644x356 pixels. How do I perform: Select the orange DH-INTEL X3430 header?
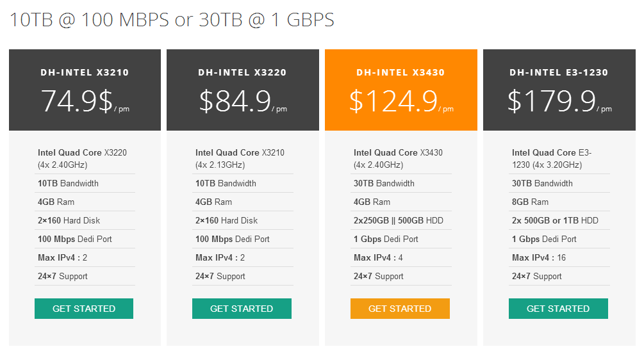point(400,72)
